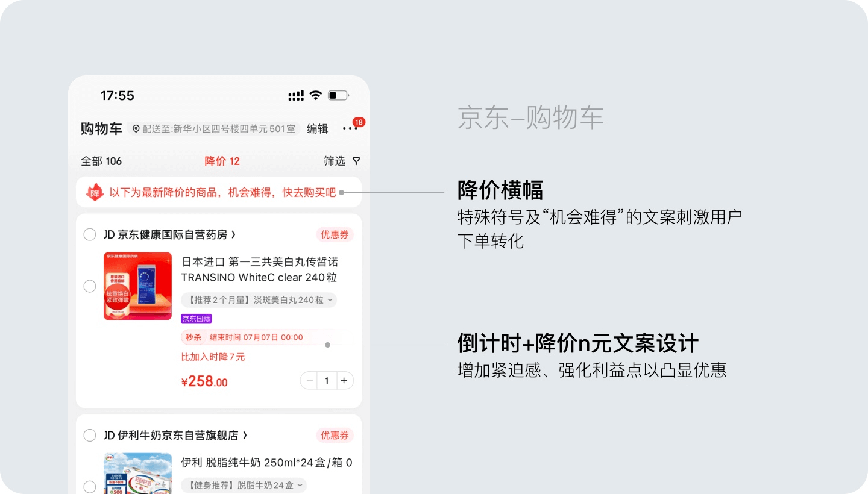Click the 结束时间 07月07日 00:00 countdown text
Image resolution: width=868 pixels, height=494 pixels.
coord(256,337)
